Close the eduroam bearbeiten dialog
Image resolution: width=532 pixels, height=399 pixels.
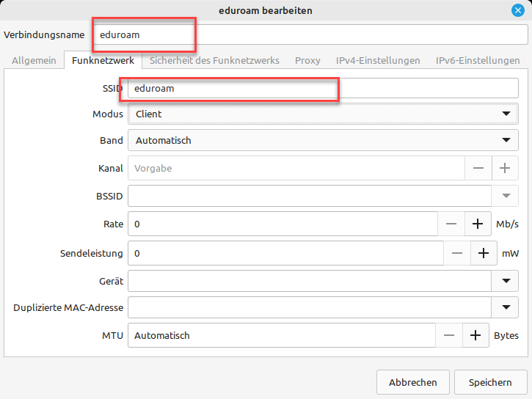click(x=518, y=10)
